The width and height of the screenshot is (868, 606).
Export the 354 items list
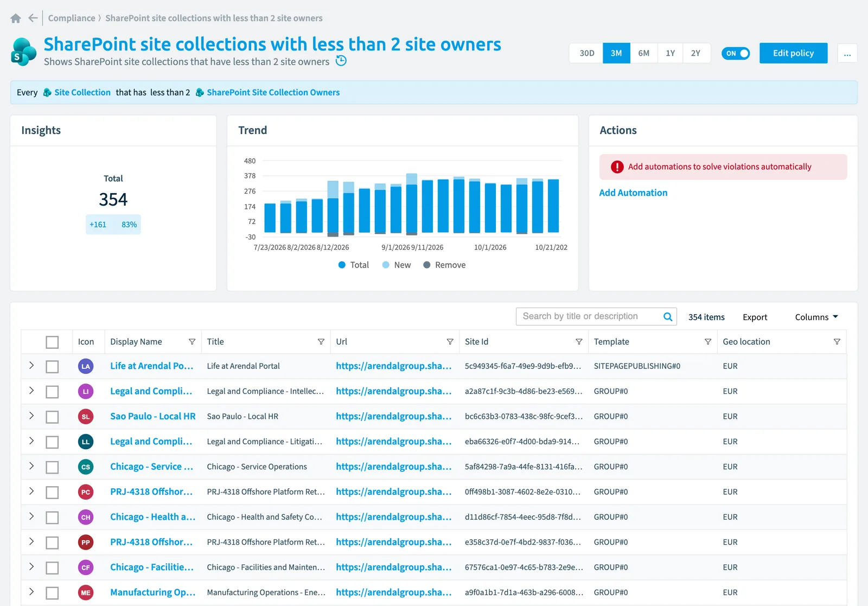tap(755, 317)
